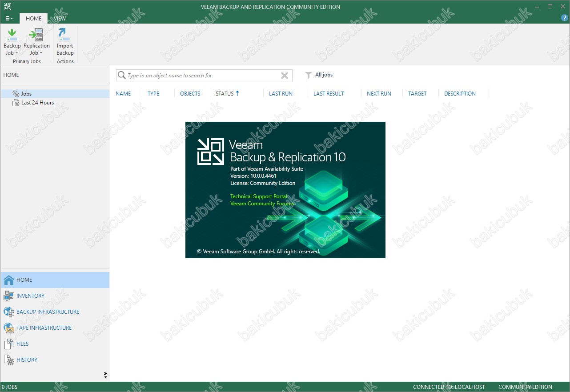Click the Help question mark icon
570x392 pixels.
(565, 18)
